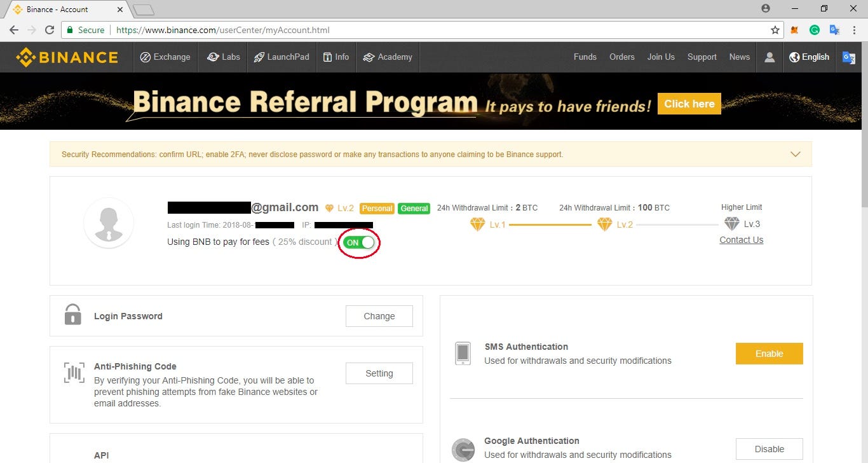Open the Grammarly extension icon
Screen dimensions: 868x463
(x=815, y=30)
